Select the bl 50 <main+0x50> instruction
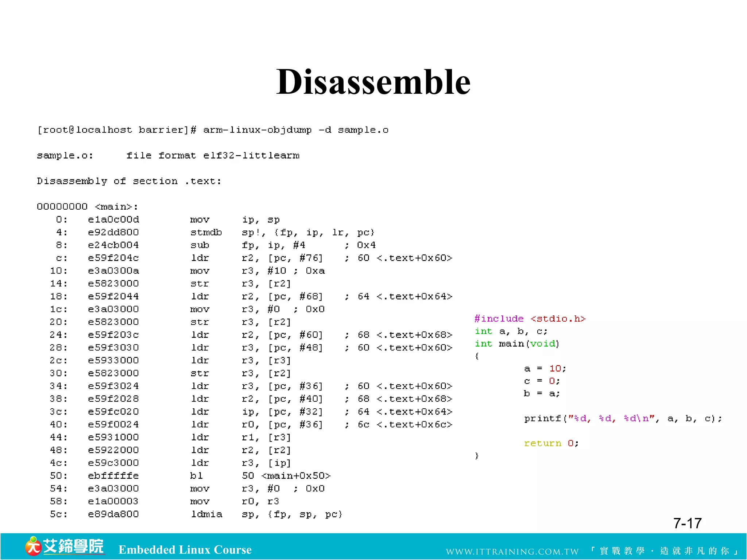Screen dimensions: 747x560 [x=260, y=476]
